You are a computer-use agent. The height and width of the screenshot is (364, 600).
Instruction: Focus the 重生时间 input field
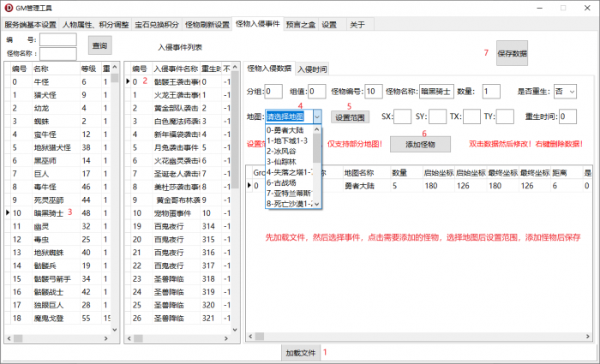(x=567, y=116)
